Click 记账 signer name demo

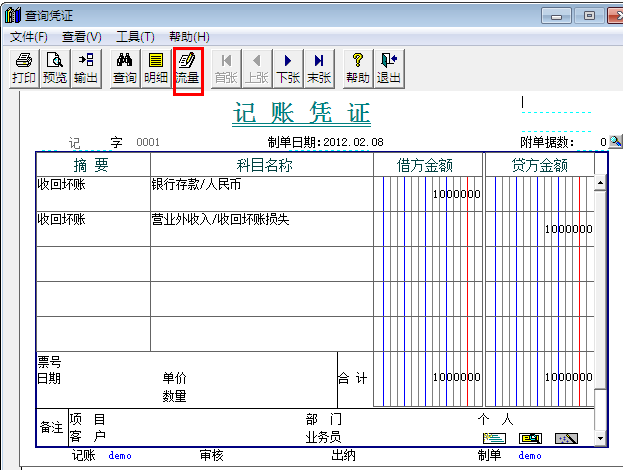(120, 455)
